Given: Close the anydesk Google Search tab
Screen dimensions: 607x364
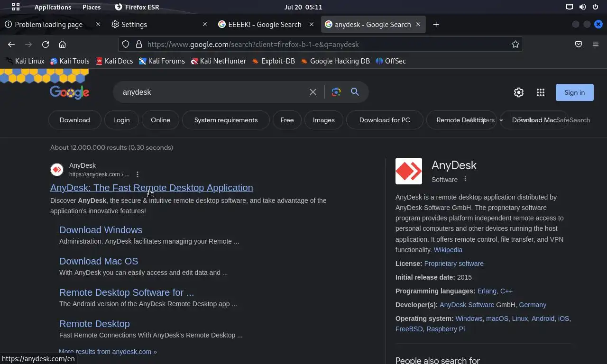Looking at the screenshot, I should (418, 24).
